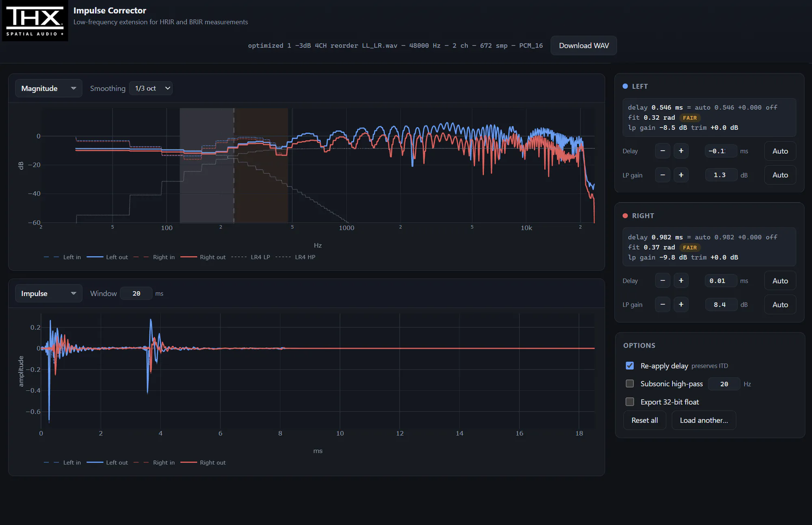
Task: Open the Impulse plot type dropdown
Action: coord(49,293)
